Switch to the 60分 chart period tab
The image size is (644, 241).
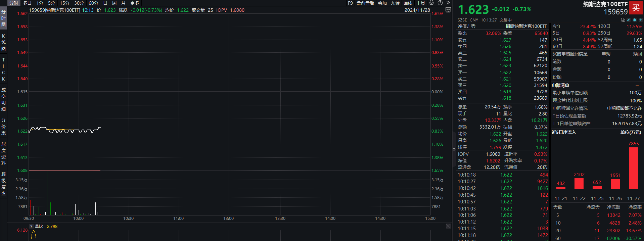click(93, 3)
